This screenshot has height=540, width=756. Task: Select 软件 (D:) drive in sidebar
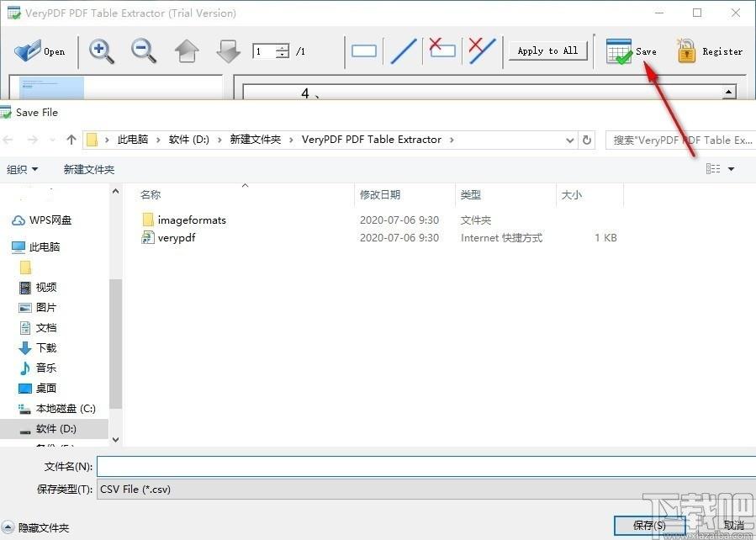(x=54, y=429)
